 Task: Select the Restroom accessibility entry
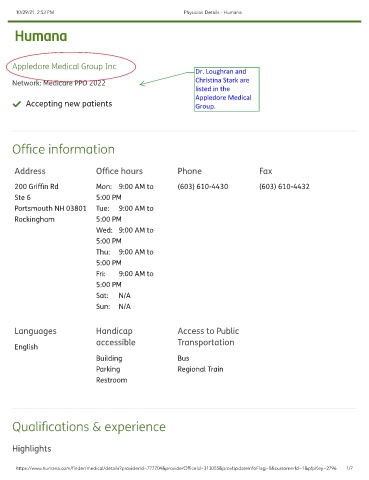(x=112, y=380)
